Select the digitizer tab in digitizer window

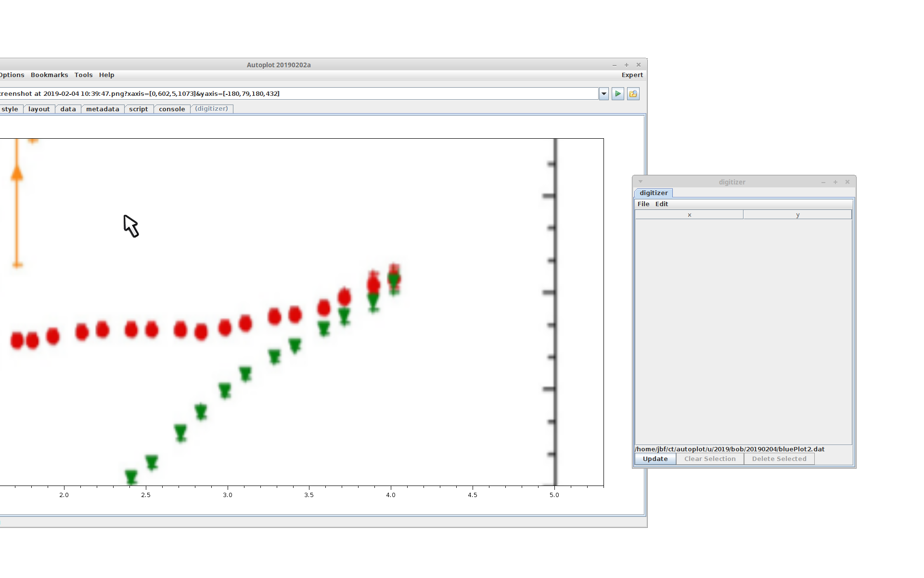(x=654, y=193)
